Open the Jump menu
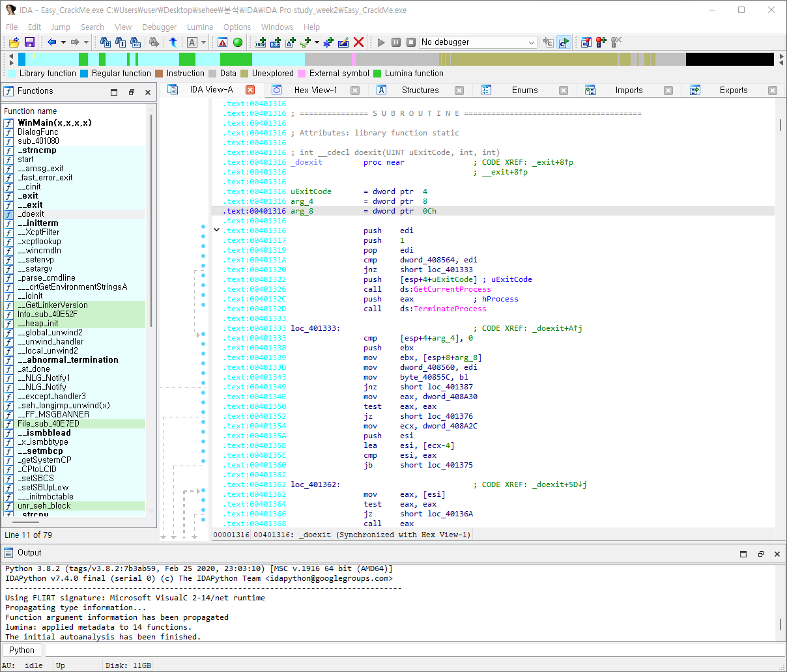Screen dimensions: 787x672 click(61, 27)
